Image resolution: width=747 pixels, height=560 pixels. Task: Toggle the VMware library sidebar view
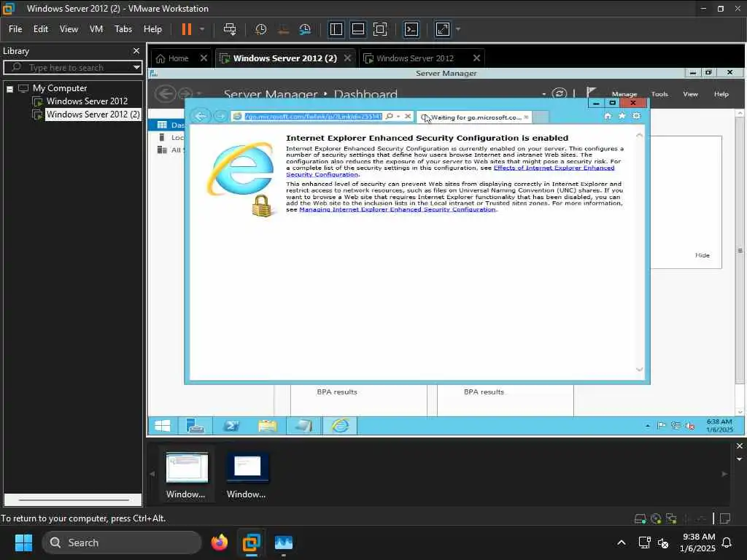[336, 29]
